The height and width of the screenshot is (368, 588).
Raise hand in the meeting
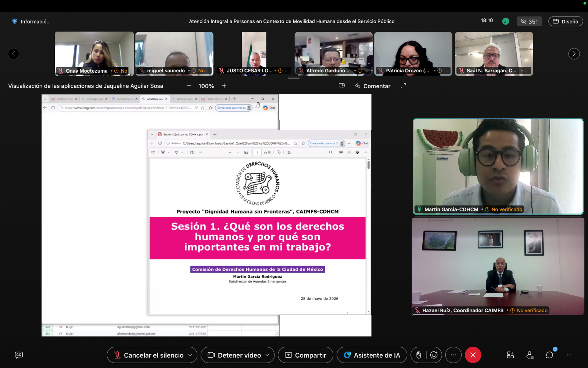click(x=418, y=355)
